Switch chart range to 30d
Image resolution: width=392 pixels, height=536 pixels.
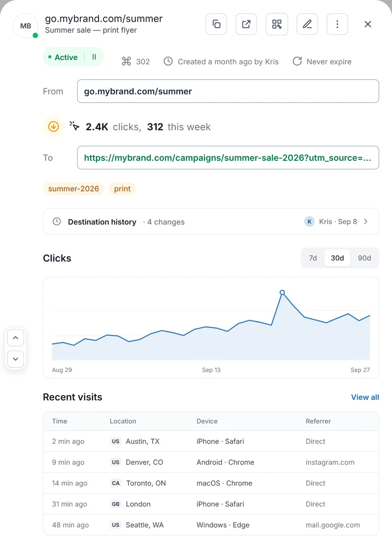click(x=337, y=258)
